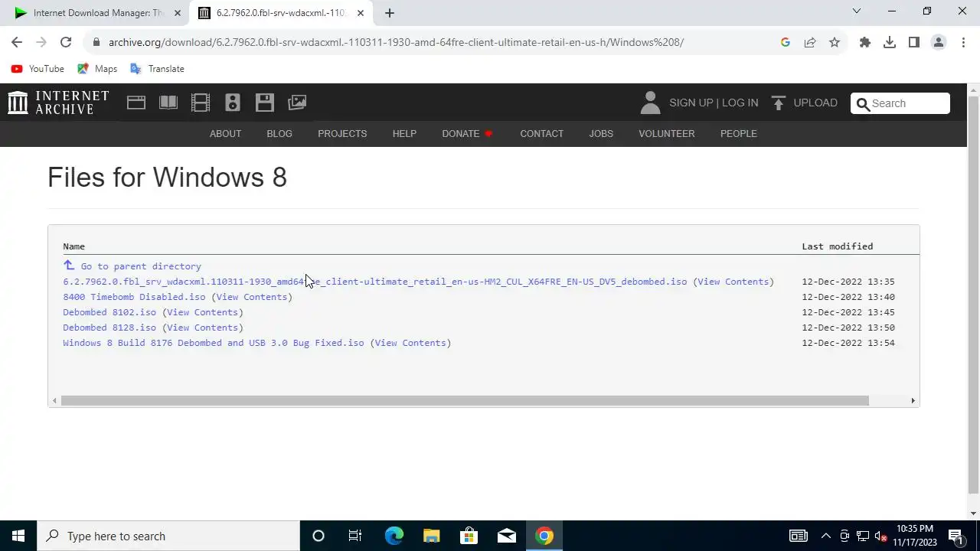Click the upload arrow icon
Viewport: 980px width, 551px height.
tap(779, 103)
